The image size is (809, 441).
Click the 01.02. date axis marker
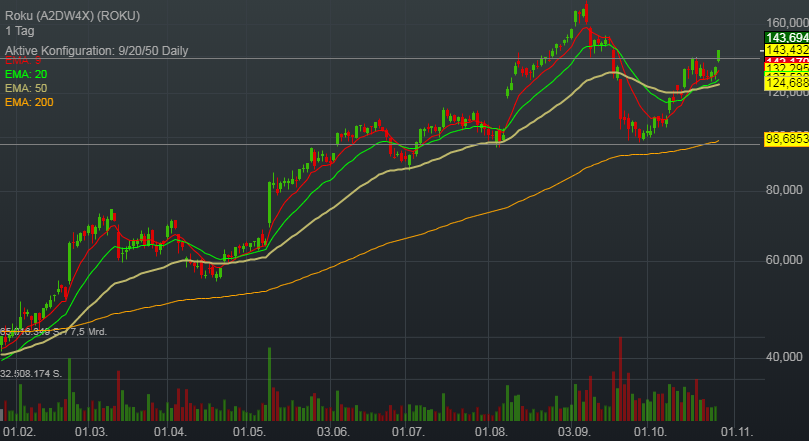coord(18,432)
